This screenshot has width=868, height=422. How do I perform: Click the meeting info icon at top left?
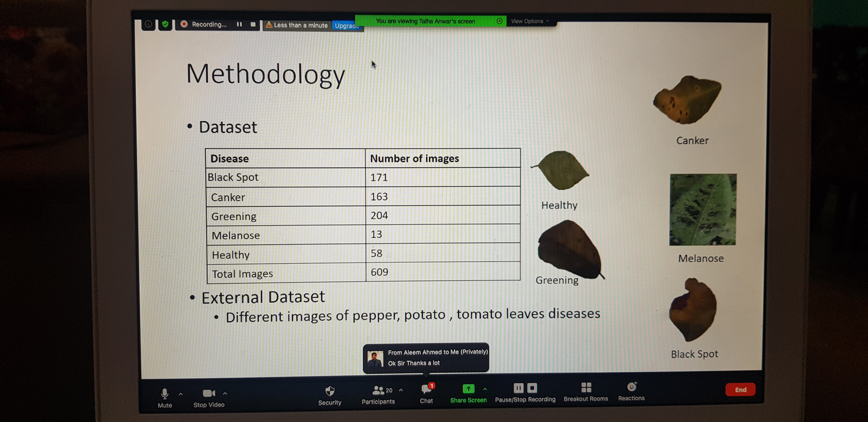(x=148, y=24)
